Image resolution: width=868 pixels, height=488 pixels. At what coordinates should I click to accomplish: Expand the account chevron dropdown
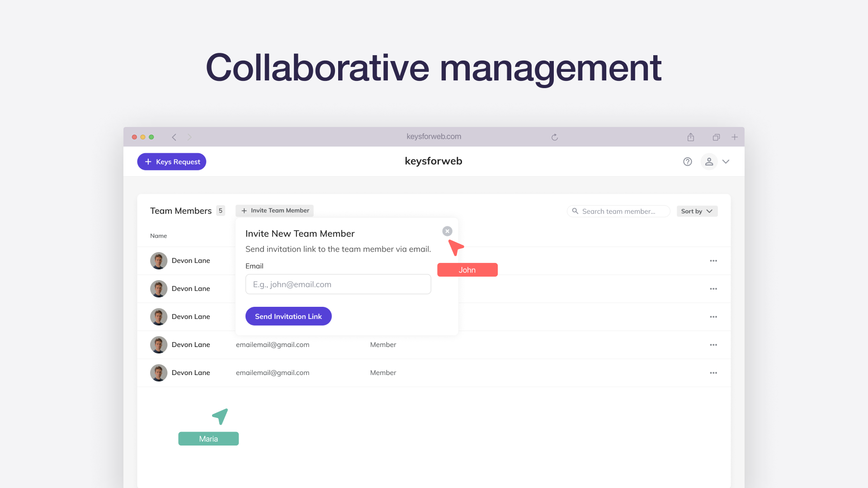[x=726, y=162]
